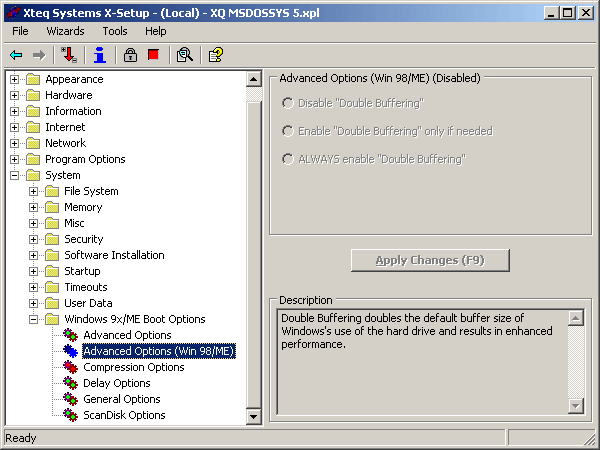Select the Timeouts tree item
The image size is (600, 450).
click(x=86, y=287)
